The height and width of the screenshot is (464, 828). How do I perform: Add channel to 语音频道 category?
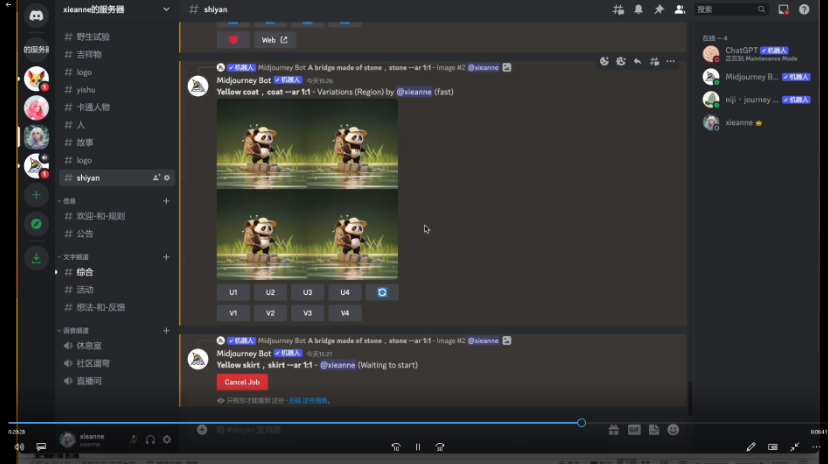pyautogui.click(x=166, y=330)
